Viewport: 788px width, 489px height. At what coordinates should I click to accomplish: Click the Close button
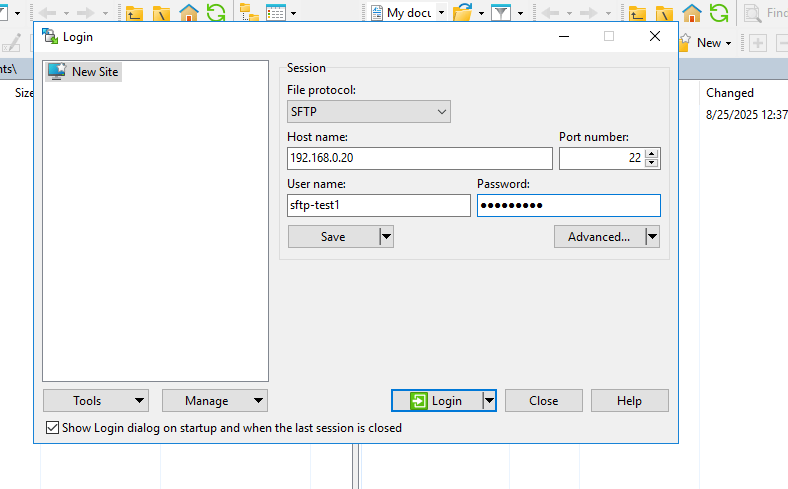point(544,401)
